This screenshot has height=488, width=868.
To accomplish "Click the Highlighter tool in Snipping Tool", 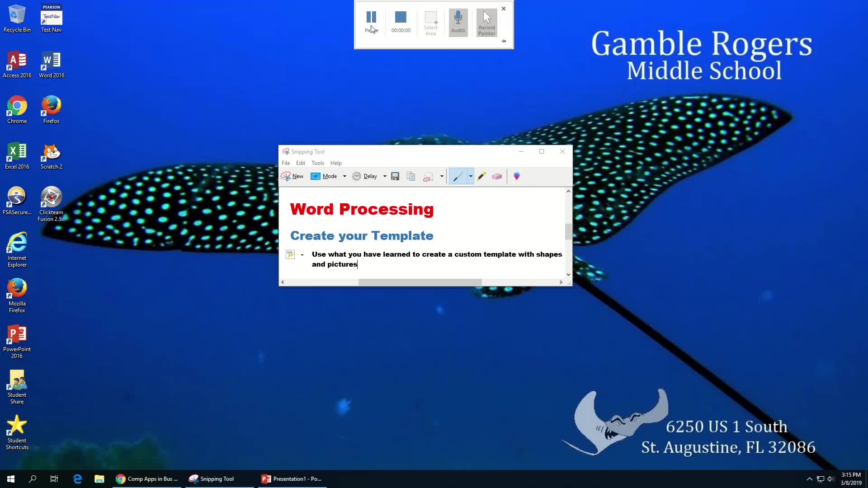I will (x=481, y=176).
